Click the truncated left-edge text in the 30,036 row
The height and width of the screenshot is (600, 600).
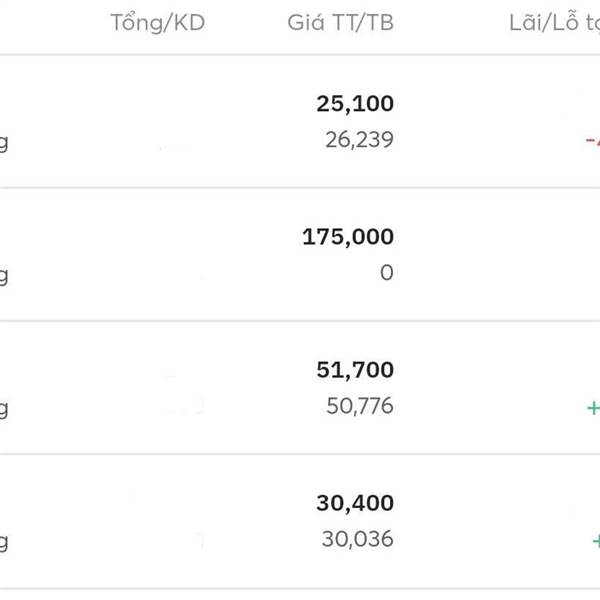[4, 542]
